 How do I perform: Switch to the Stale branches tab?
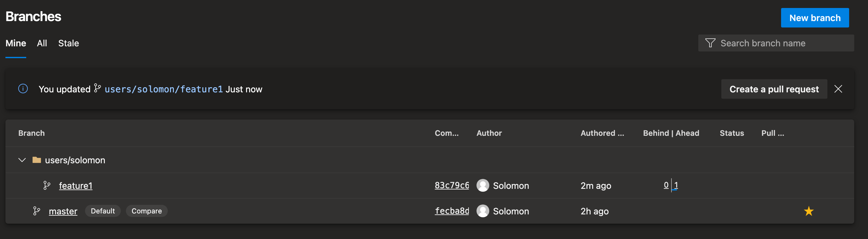coord(68,43)
